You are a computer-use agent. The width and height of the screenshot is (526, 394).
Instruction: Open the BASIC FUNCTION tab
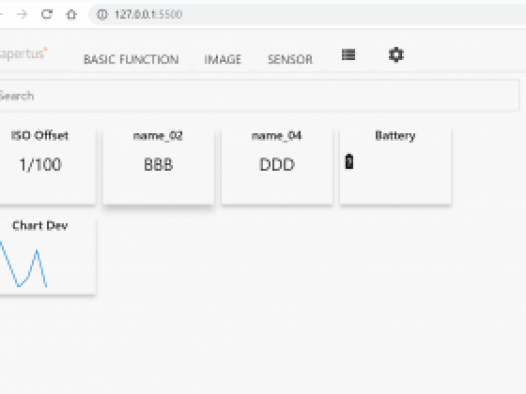(x=131, y=59)
